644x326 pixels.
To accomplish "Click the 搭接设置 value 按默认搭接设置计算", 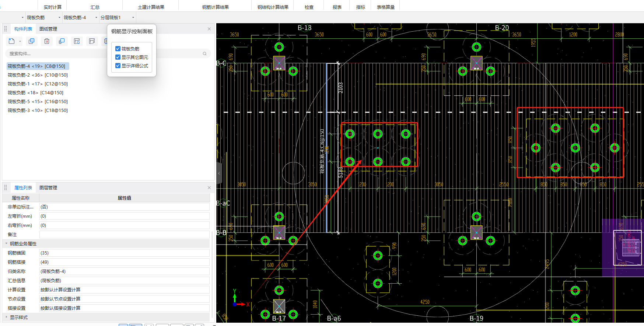I will pyautogui.click(x=125, y=308).
